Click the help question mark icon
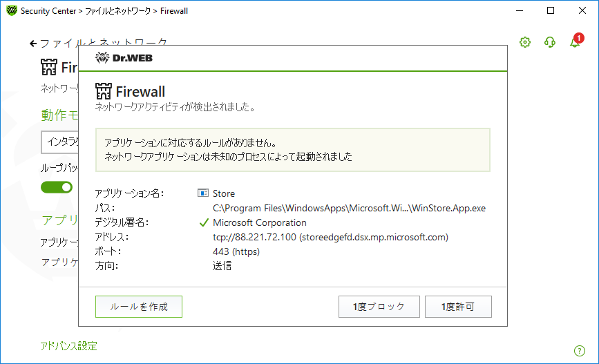599x364 pixels. (x=579, y=351)
